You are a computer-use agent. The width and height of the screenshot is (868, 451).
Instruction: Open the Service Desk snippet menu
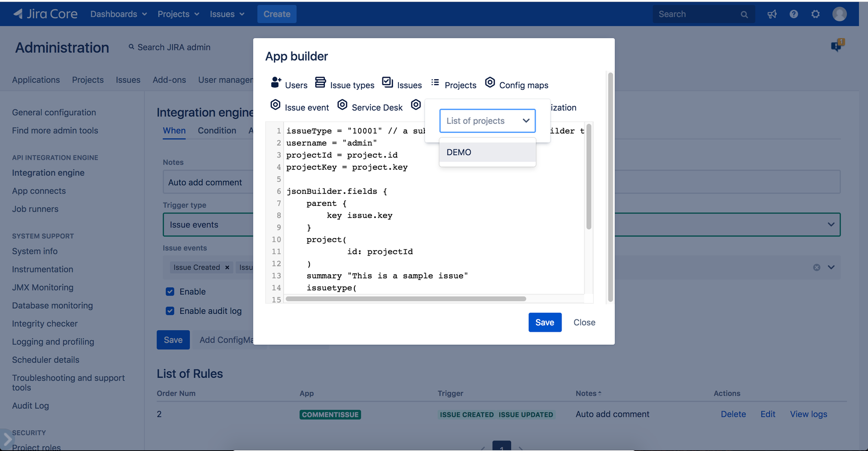(x=369, y=106)
